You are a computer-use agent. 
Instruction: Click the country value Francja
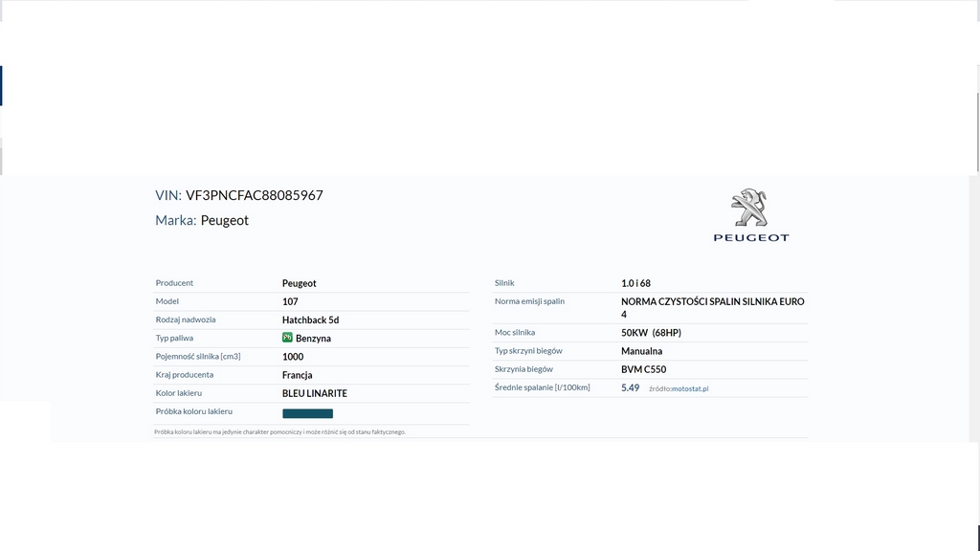pos(297,375)
